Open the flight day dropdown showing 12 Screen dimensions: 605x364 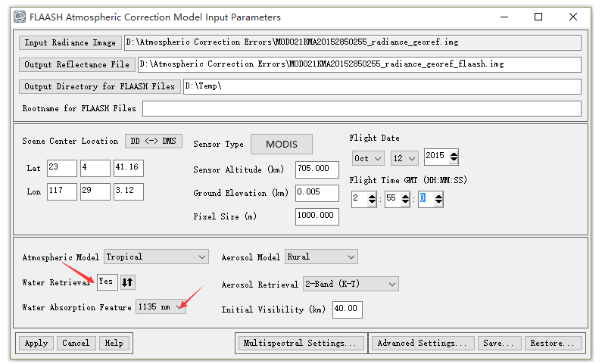[404, 158]
